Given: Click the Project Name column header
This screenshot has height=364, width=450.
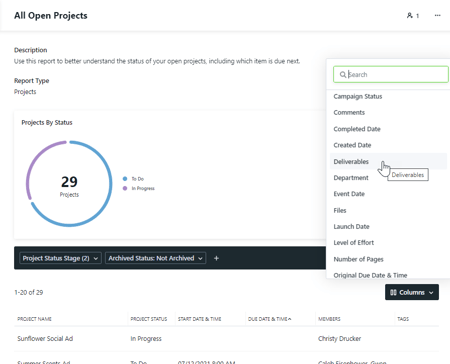Looking at the screenshot, I should click(34, 319).
